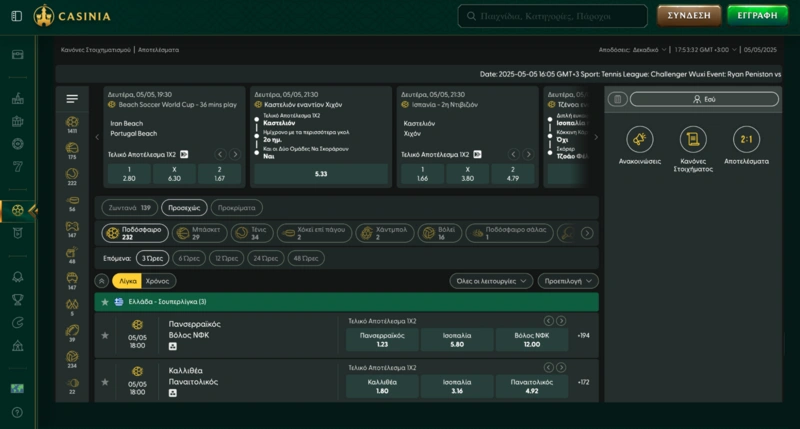Bet on Πανσερραϊκός at 1.23
Viewport: 800px width, 429px height.
tap(382, 340)
